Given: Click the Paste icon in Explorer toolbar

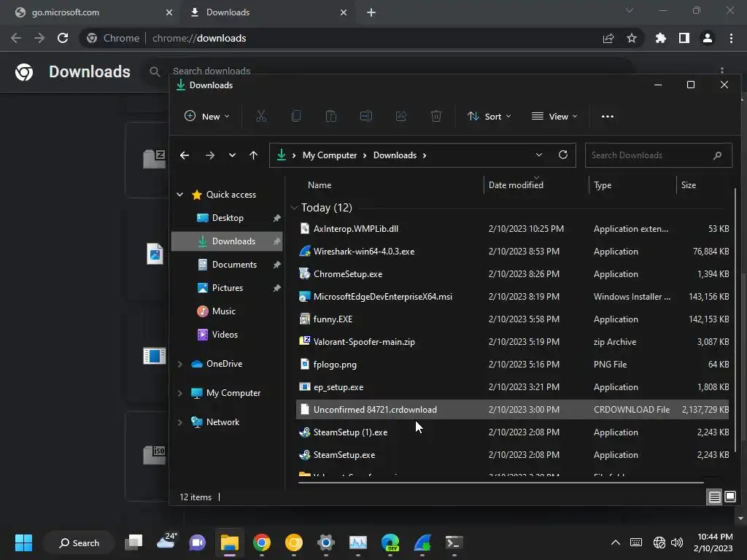Looking at the screenshot, I should (331, 116).
